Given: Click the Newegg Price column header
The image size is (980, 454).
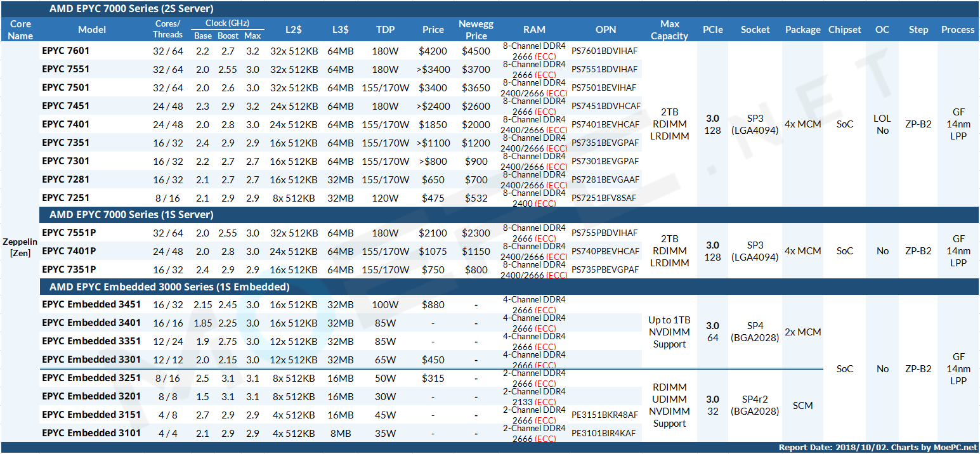Looking at the screenshot, I should click(x=476, y=30).
